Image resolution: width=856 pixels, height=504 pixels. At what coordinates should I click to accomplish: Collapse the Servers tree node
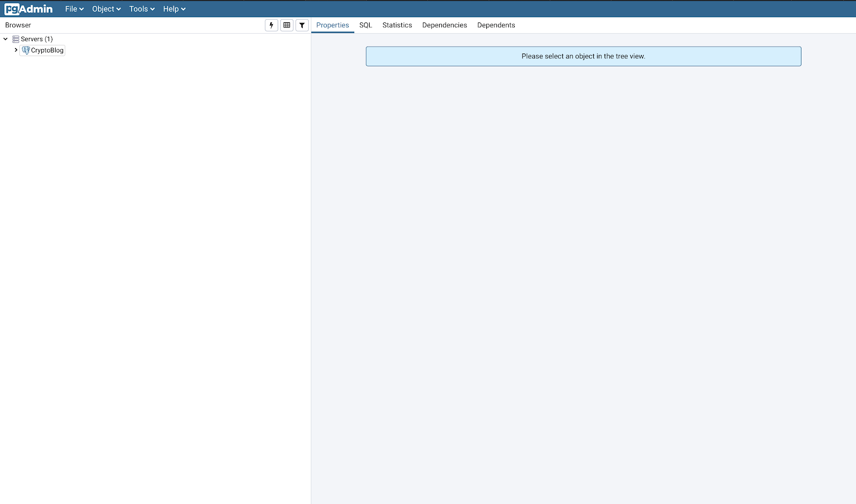pyautogui.click(x=6, y=39)
